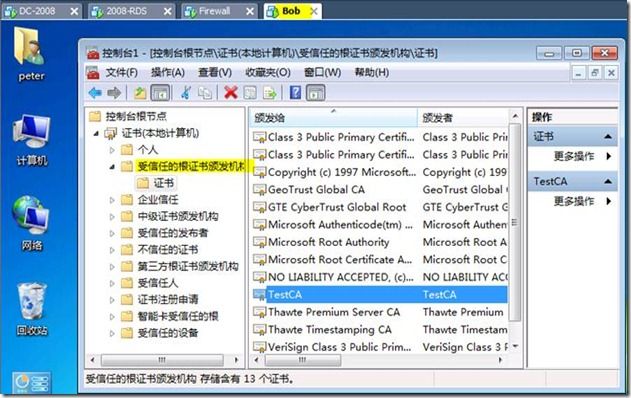Screen dimensions: 631x398
Task: Open the 文件(F) menu
Action: click(x=122, y=73)
